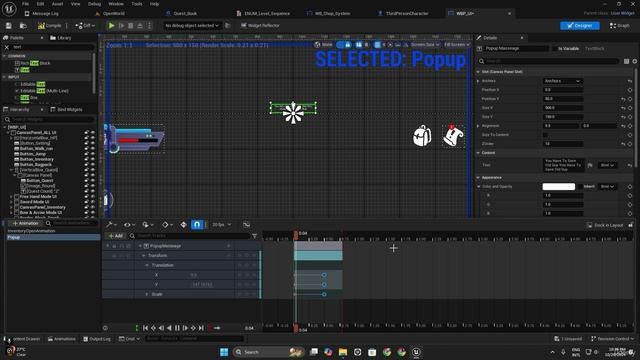Screen dimensions: 640x360
Task: Click the Save asset icon in toolbar
Action: pyautogui.click(x=9, y=26)
